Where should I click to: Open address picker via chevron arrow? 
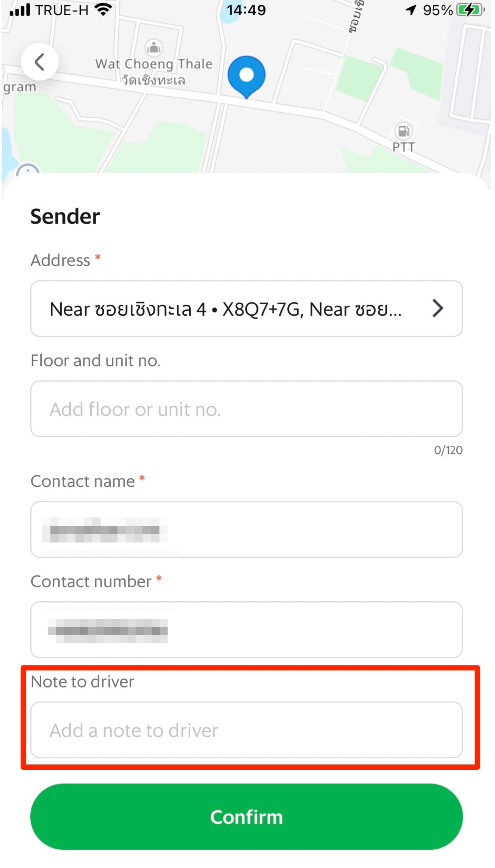click(438, 308)
